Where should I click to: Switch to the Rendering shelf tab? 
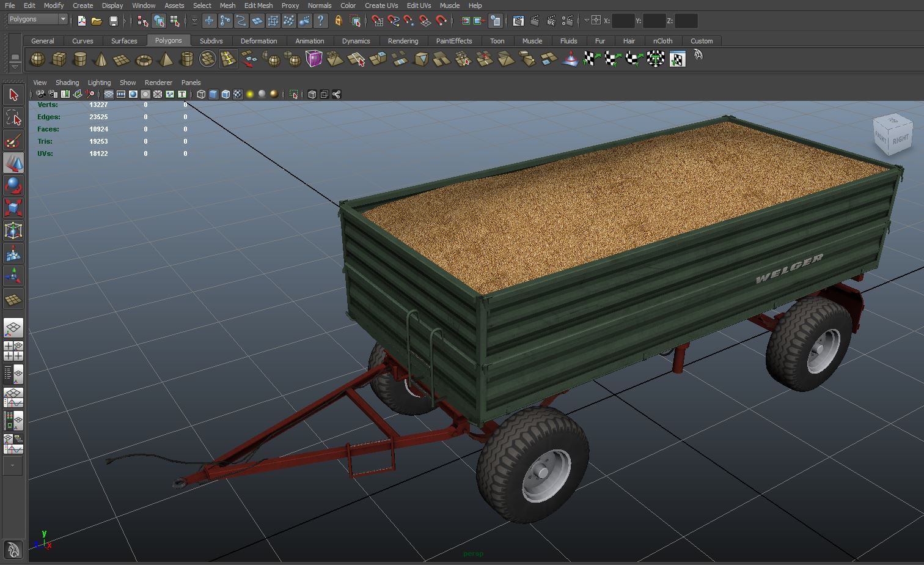coord(403,41)
